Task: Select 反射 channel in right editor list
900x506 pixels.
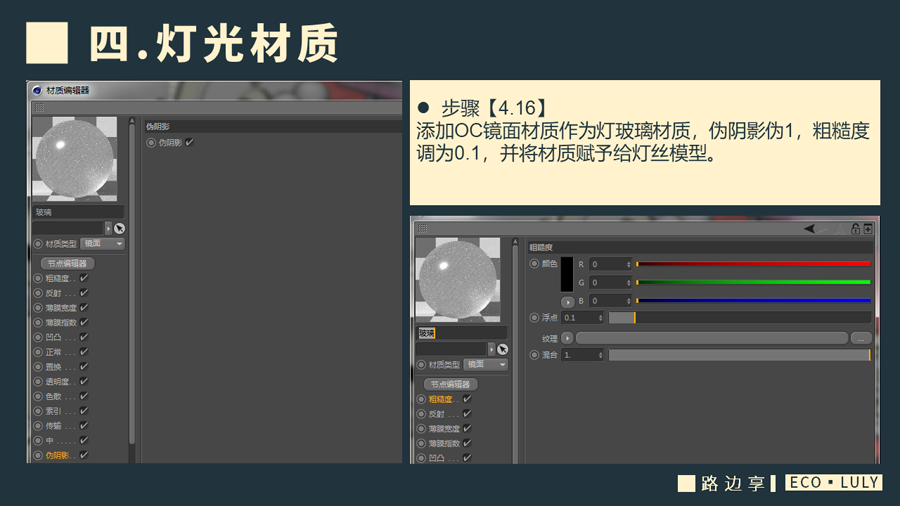Action: pyautogui.click(x=436, y=414)
